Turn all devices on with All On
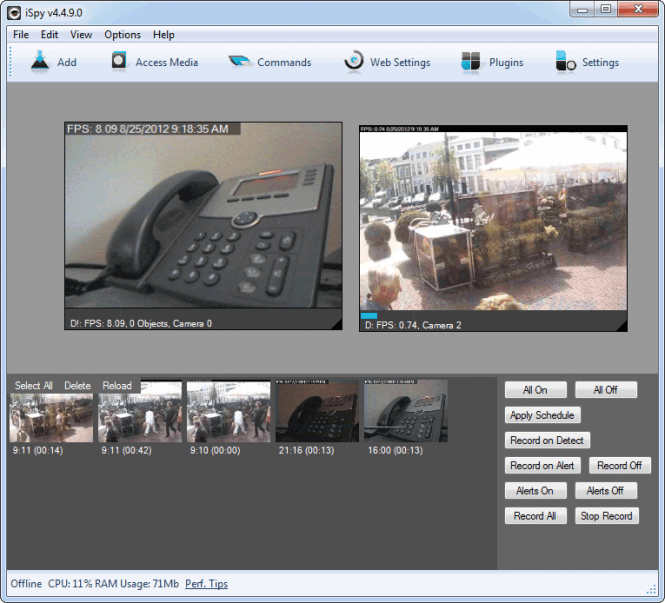 535,390
